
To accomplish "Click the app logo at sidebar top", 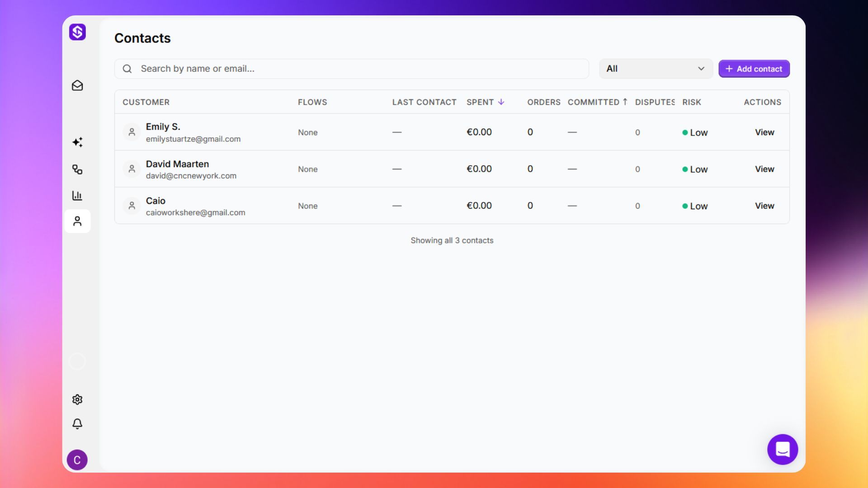I will pos(77,32).
